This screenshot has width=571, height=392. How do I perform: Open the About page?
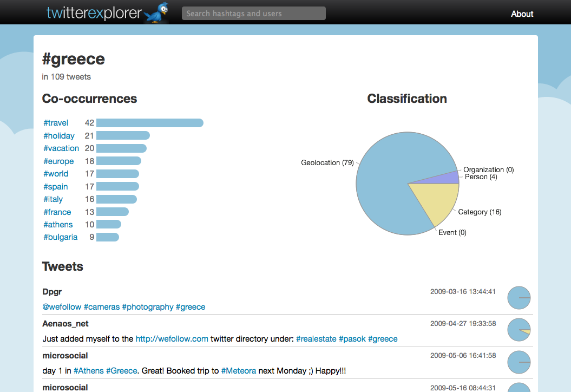522,14
